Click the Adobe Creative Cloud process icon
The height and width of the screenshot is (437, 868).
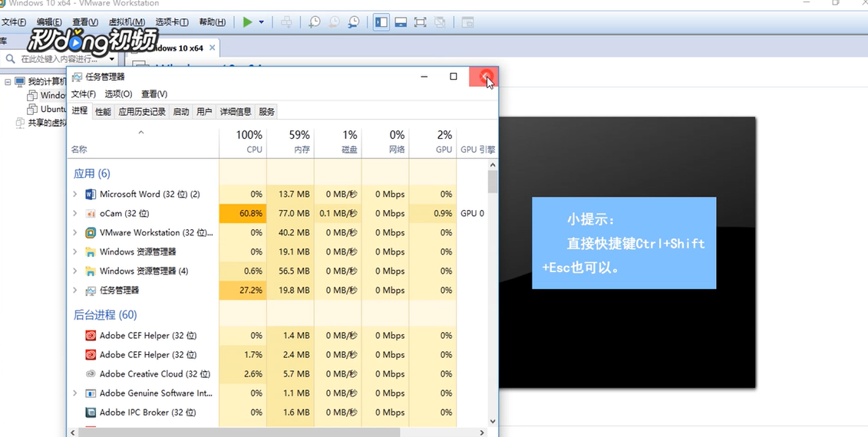tap(91, 374)
